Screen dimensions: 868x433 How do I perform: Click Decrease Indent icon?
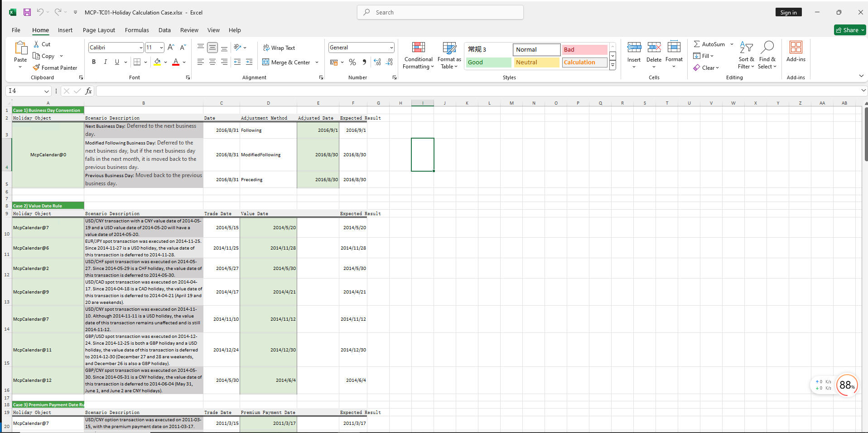(x=237, y=62)
